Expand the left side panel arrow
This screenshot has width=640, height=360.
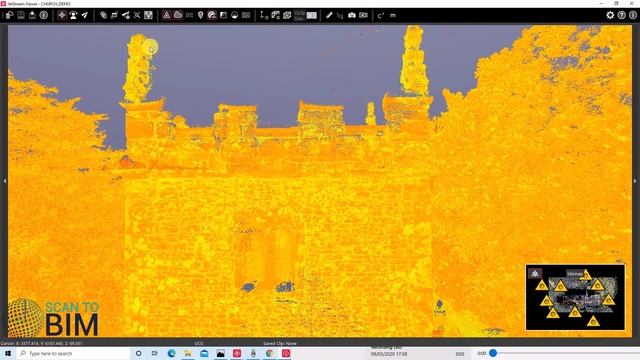coord(4,180)
